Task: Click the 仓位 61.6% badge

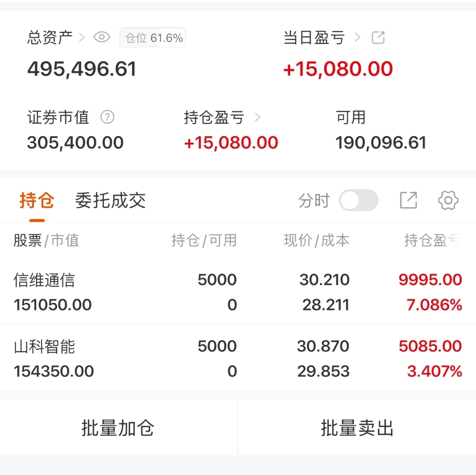Action: point(153,38)
